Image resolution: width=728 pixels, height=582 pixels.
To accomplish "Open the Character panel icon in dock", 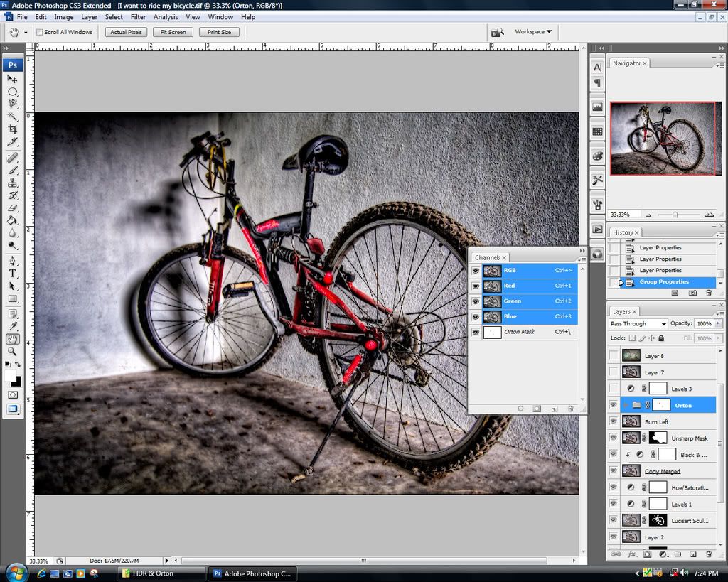I will coord(597,67).
